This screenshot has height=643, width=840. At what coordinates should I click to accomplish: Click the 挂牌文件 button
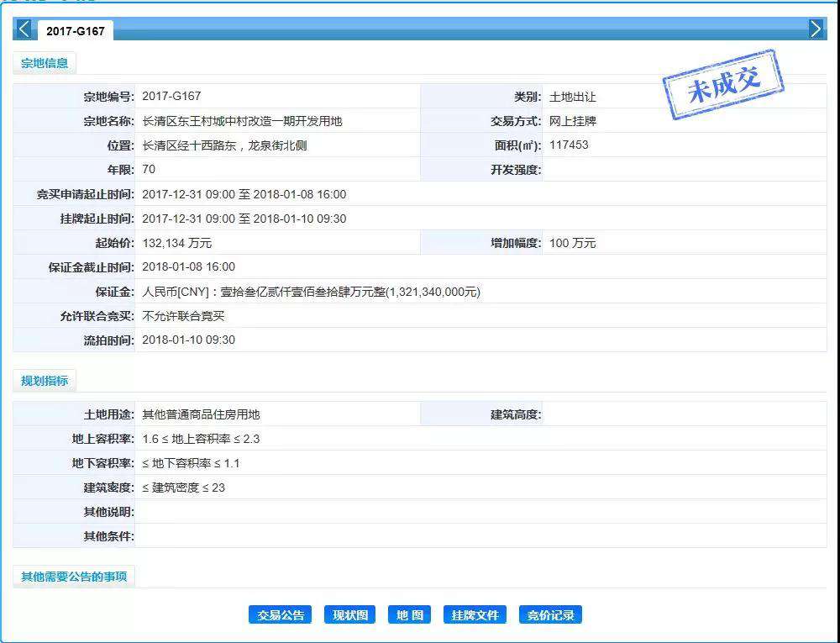point(475,615)
